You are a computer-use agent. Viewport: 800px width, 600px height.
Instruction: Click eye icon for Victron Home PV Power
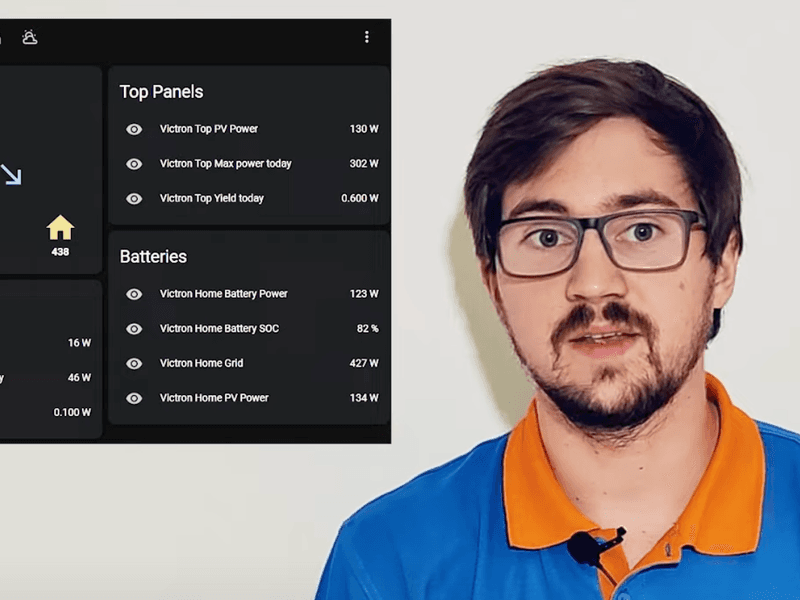[134, 398]
